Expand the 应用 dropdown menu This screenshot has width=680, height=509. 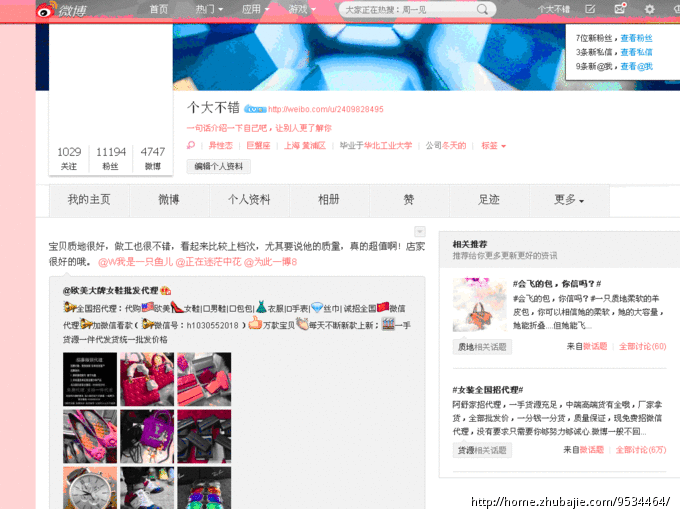pos(255,9)
